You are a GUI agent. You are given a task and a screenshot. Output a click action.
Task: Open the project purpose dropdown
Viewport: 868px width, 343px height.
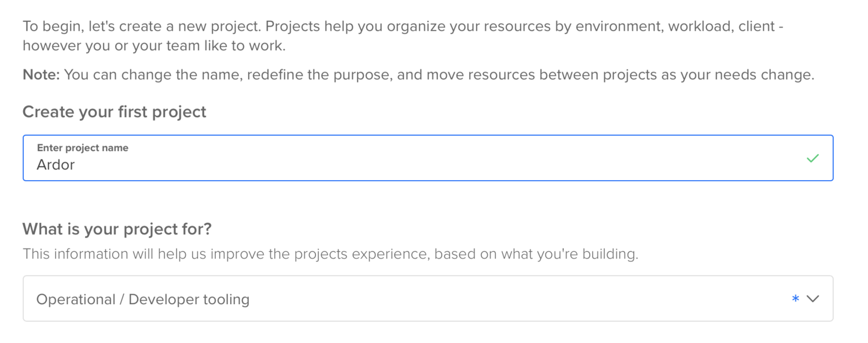(x=428, y=299)
